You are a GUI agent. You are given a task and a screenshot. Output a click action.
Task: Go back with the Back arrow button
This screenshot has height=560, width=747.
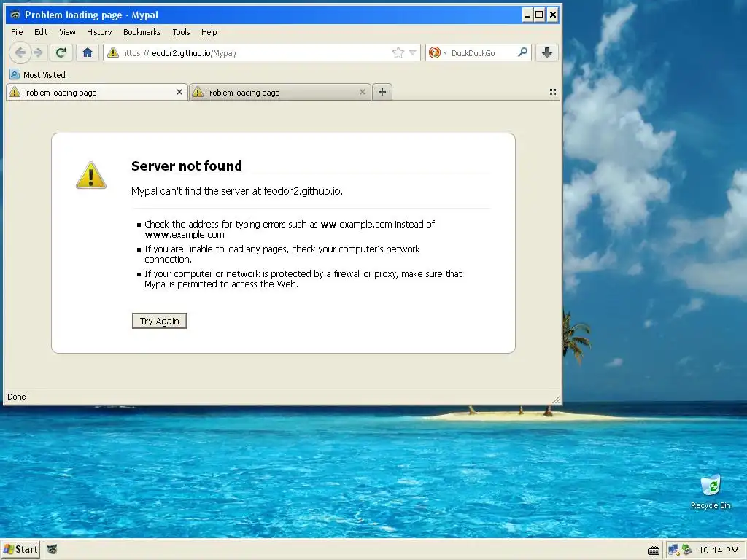point(20,52)
